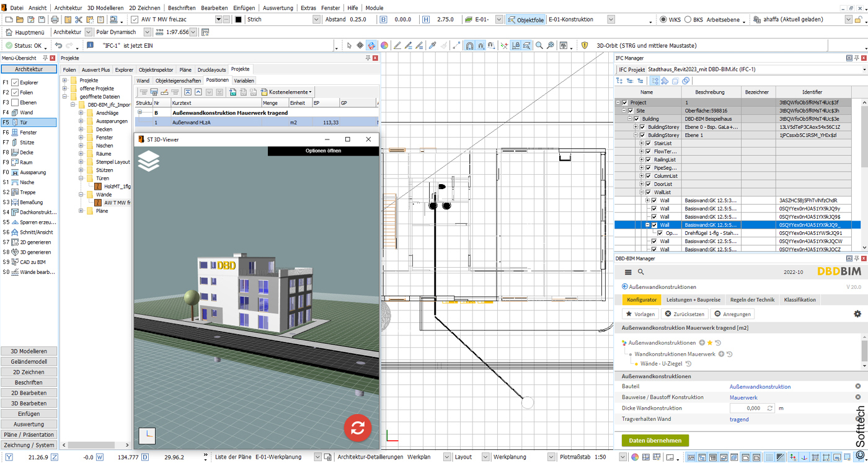The height and width of the screenshot is (463, 868).
Task: Open the Treppe tool
Action: [x=29, y=192]
